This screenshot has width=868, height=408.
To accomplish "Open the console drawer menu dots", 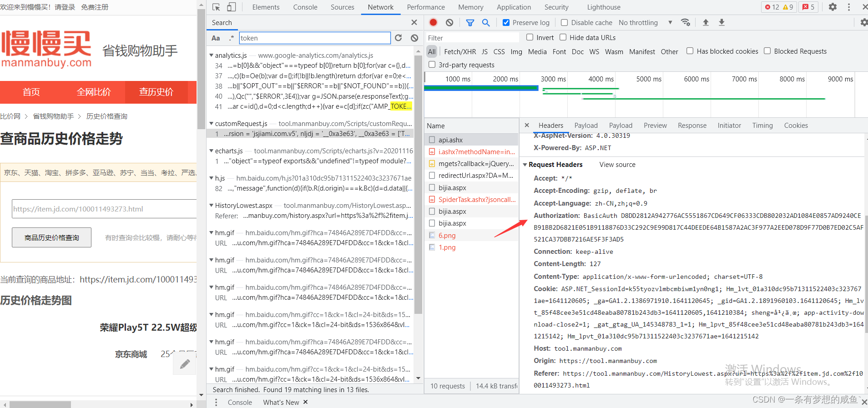I will (x=216, y=403).
